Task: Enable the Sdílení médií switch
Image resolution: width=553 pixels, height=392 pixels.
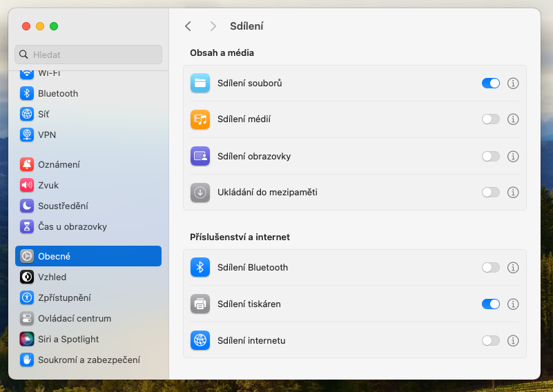Action: pyautogui.click(x=491, y=119)
